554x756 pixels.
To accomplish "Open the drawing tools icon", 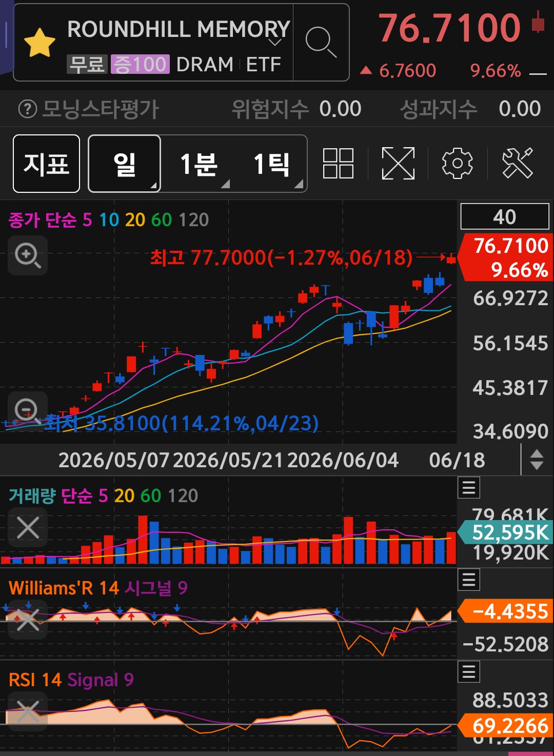I will pyautogui.click(x=518, y=164).
